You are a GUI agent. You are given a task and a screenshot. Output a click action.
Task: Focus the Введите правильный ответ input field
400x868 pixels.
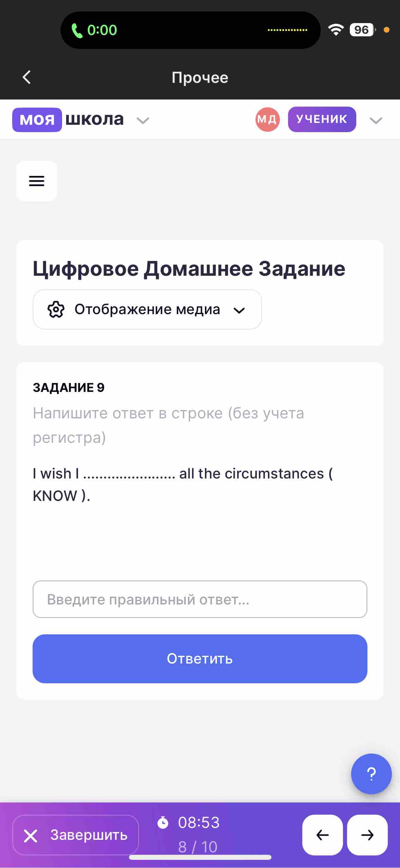tap(200, 599)
